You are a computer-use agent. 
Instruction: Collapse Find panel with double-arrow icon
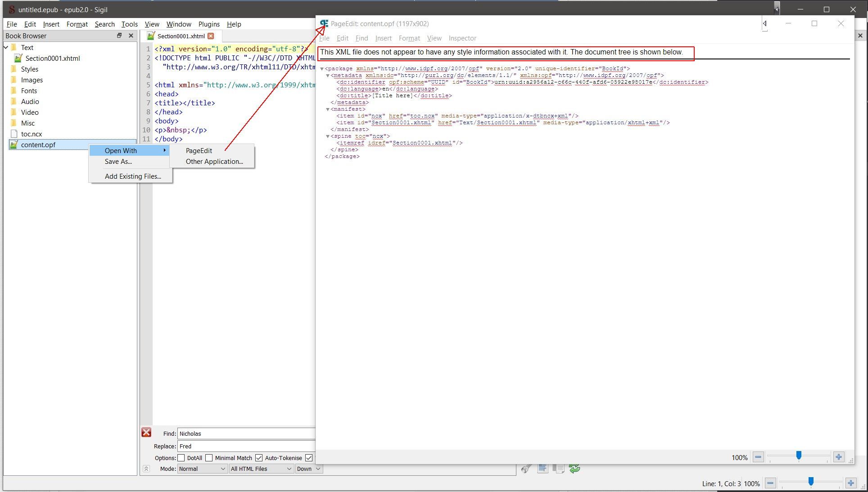click(146, 469)
